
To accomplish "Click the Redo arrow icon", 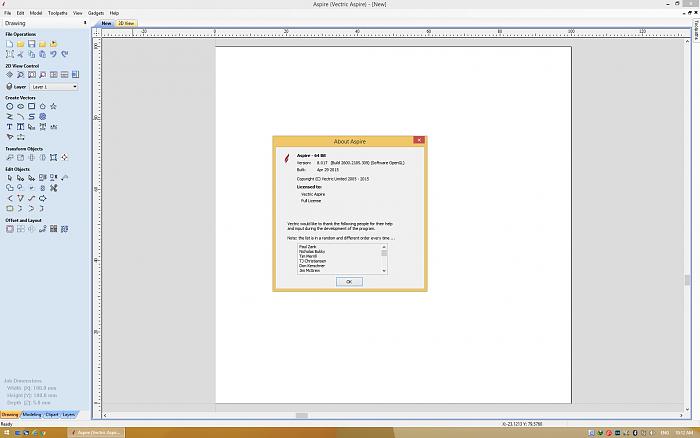I will tap(64, 54).
